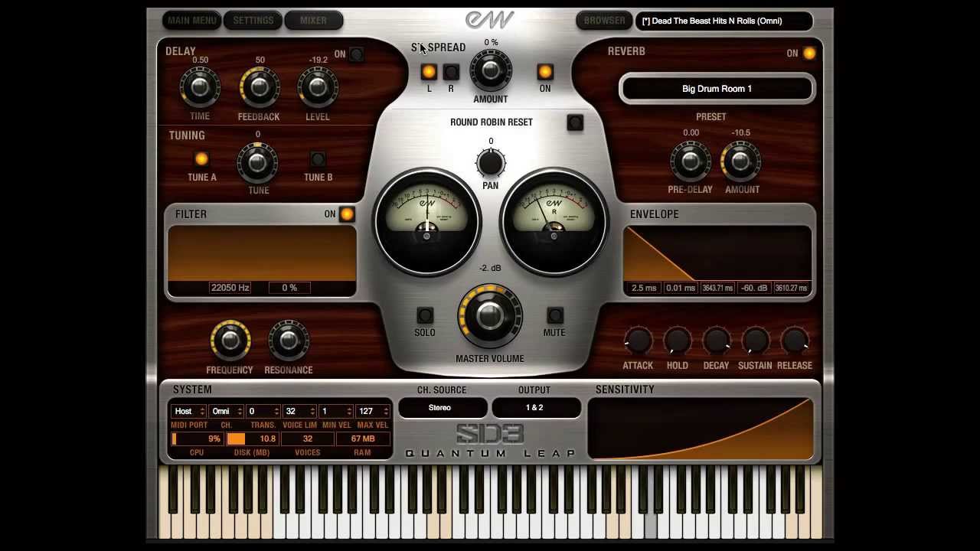Select the Tune A button
Image resolution: width=980 pixels, height=551 pixels.
(x=201, y=159)
